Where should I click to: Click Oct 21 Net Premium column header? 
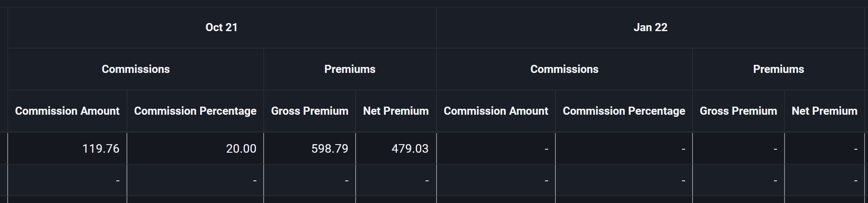tap(396, 111)
